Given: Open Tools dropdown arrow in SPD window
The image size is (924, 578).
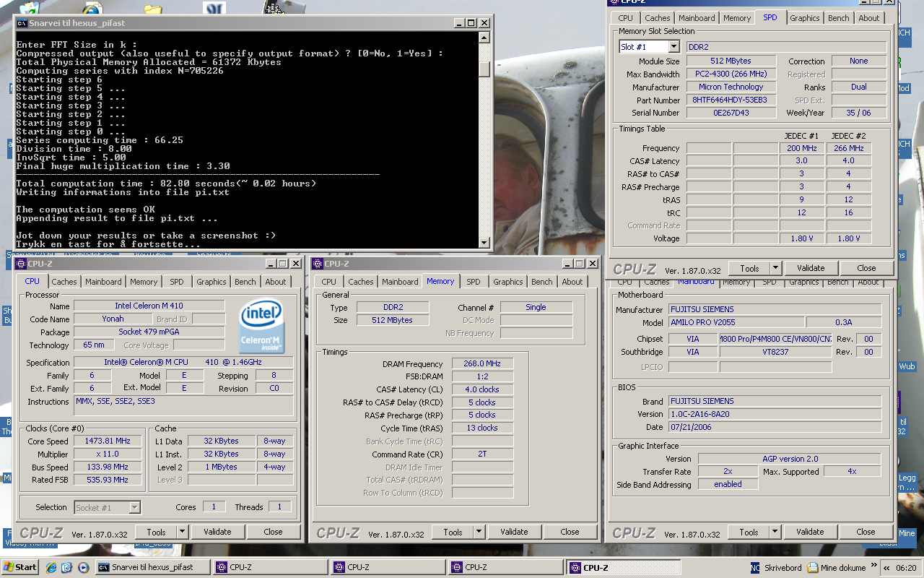Looking at the screenshot, I should pyautogui.click(x=775, y=268).
